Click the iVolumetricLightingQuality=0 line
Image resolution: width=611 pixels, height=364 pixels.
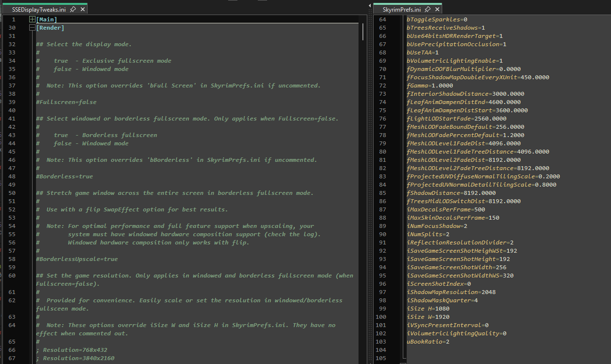click(456, 333)
